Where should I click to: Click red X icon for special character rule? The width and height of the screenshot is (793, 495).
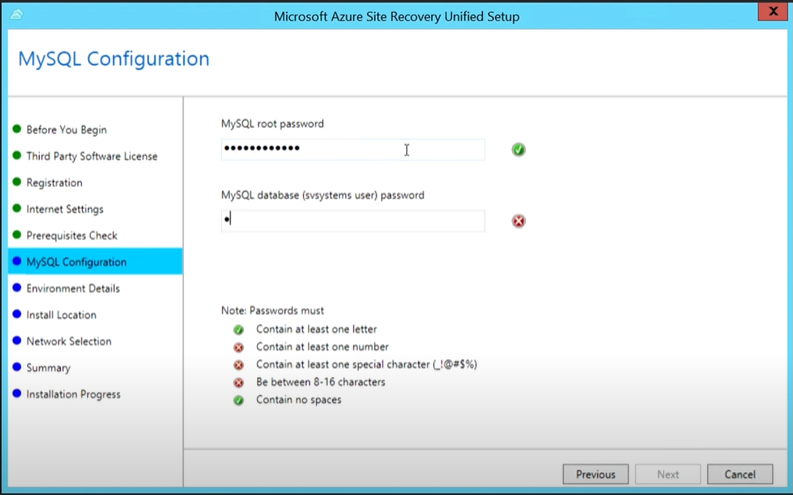pos(238,365)
